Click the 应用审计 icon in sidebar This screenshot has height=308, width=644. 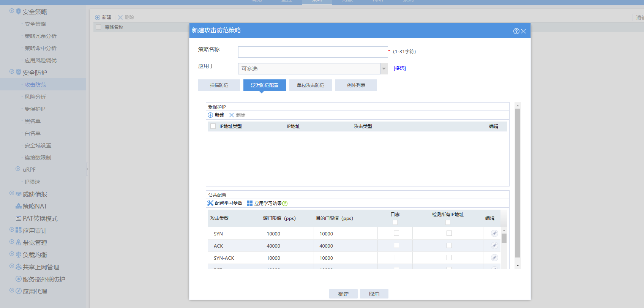click(x=19, y=230)
